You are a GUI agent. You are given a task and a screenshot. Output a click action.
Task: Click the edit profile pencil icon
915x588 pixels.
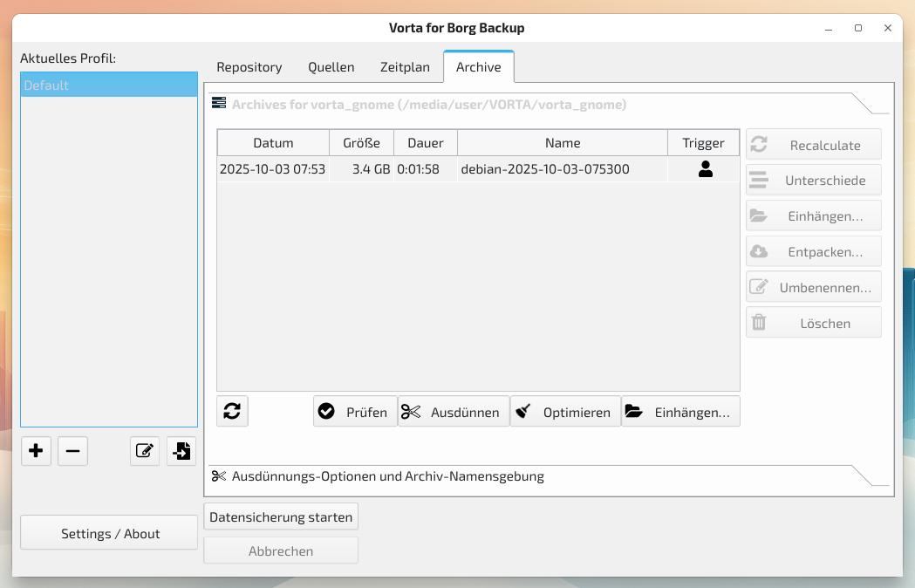pos(145,451)
